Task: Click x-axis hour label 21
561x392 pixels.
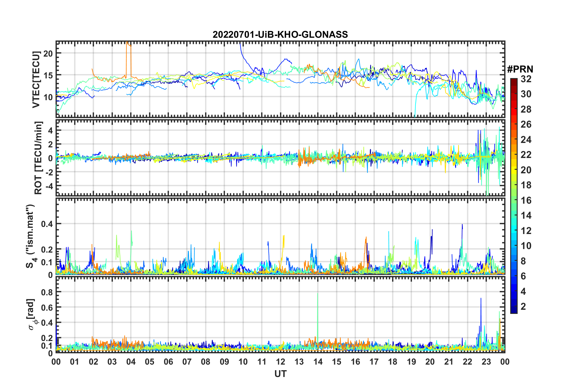Action: [x=449, y=362]
